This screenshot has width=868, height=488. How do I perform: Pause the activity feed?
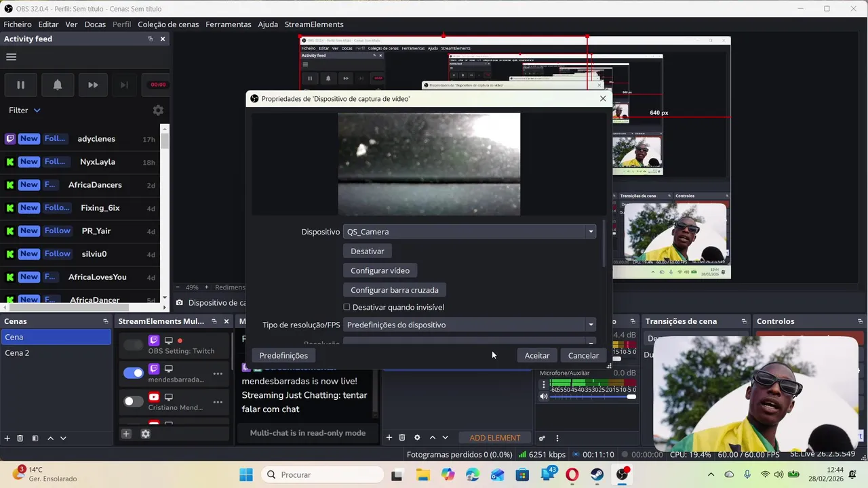pyautogui.click(x=20, y=85)
